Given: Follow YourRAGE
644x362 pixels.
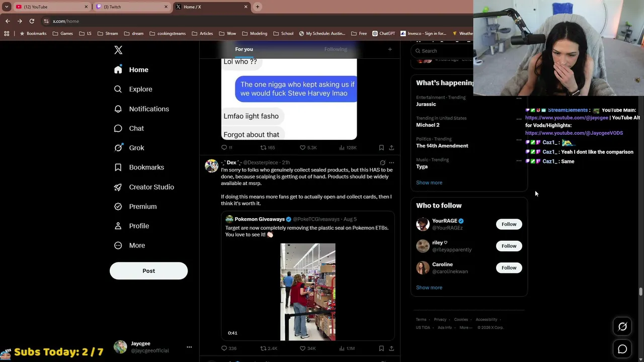Looking at the screenshot, I should point(509,224).
